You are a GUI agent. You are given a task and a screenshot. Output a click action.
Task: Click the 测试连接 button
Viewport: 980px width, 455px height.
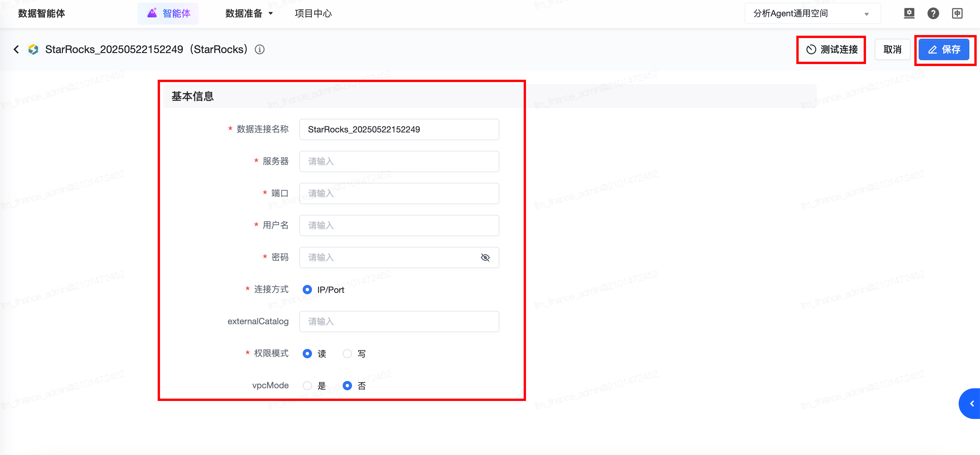click(831, 49)
